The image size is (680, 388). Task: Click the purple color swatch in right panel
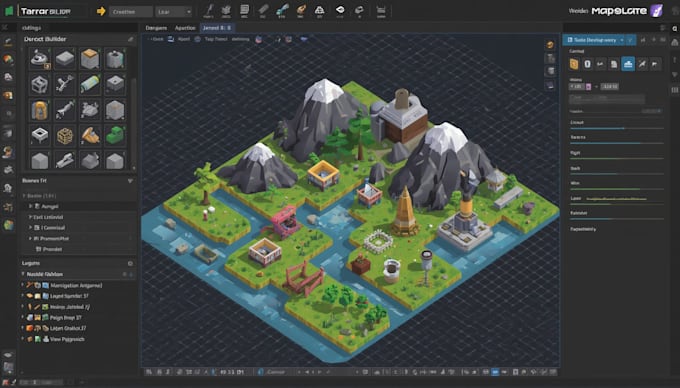pyautogui.click(x=588, y=87)
